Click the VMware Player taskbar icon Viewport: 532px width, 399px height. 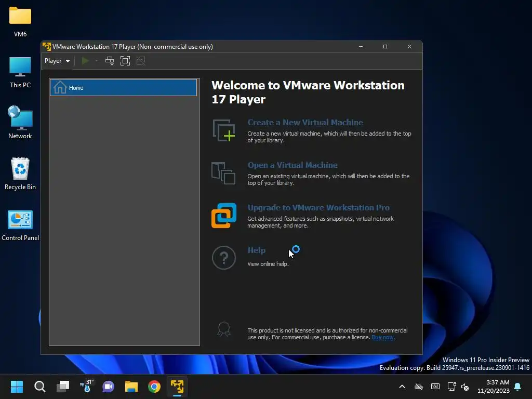177,387
